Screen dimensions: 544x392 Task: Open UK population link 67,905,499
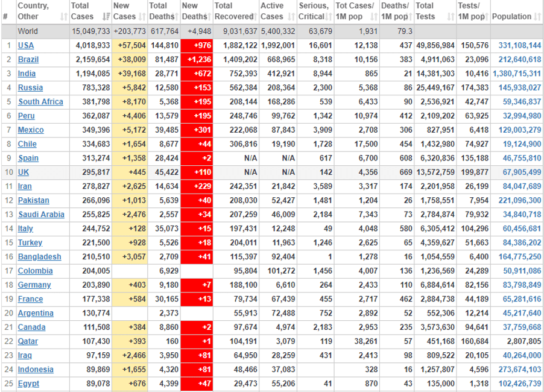coord(522,172)
